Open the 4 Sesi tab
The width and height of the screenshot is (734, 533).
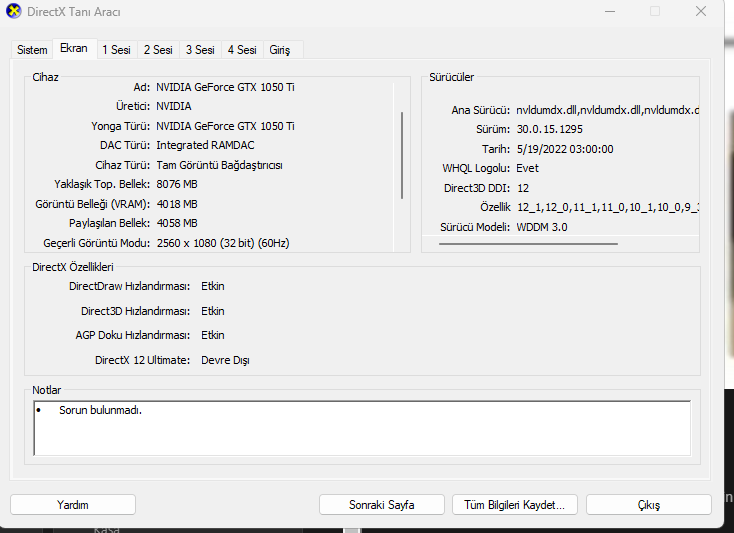242,50
